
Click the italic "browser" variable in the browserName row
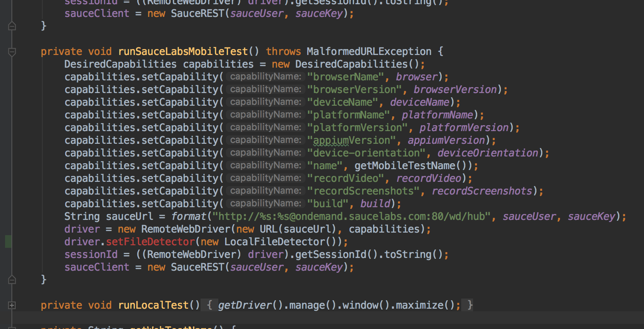click(417, 77)
